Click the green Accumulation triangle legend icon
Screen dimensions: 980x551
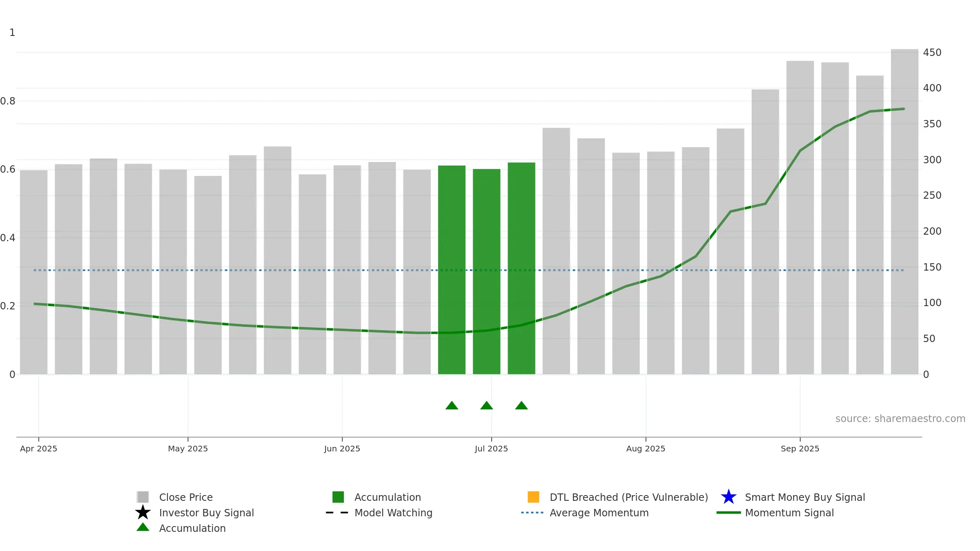pyautogui.click(x=143, y=527)
